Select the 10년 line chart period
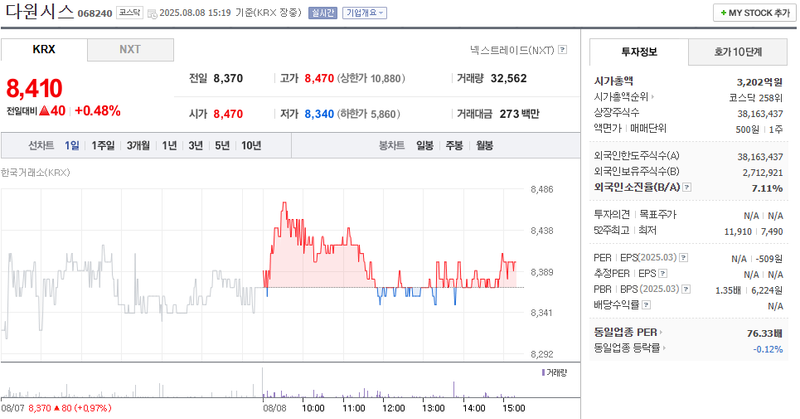 (251, 145)
